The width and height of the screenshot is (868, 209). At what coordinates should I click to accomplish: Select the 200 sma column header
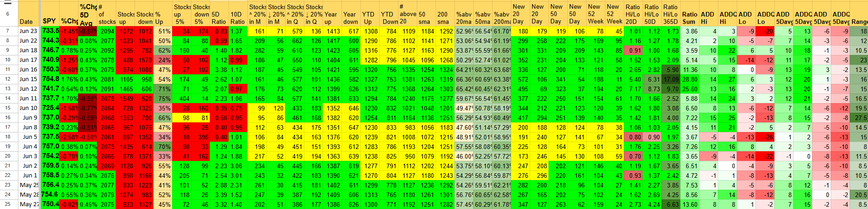[x=445, y=14]
